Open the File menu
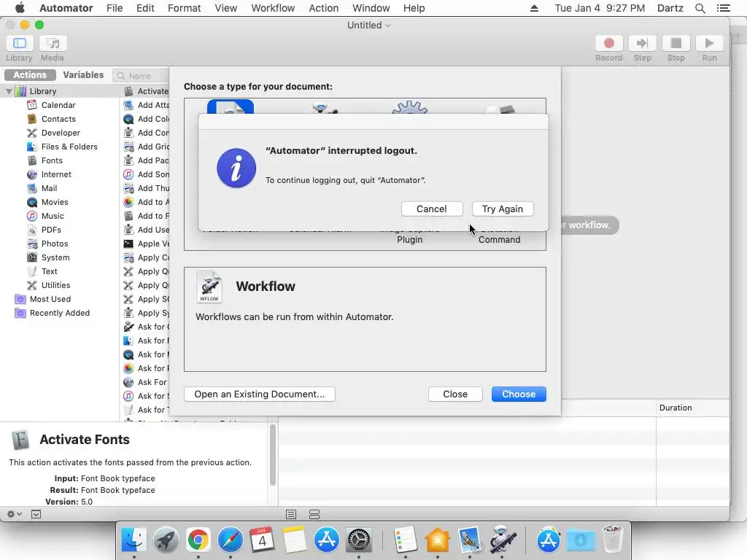Screen dimensions: 747x560 [x=115, y=8]
